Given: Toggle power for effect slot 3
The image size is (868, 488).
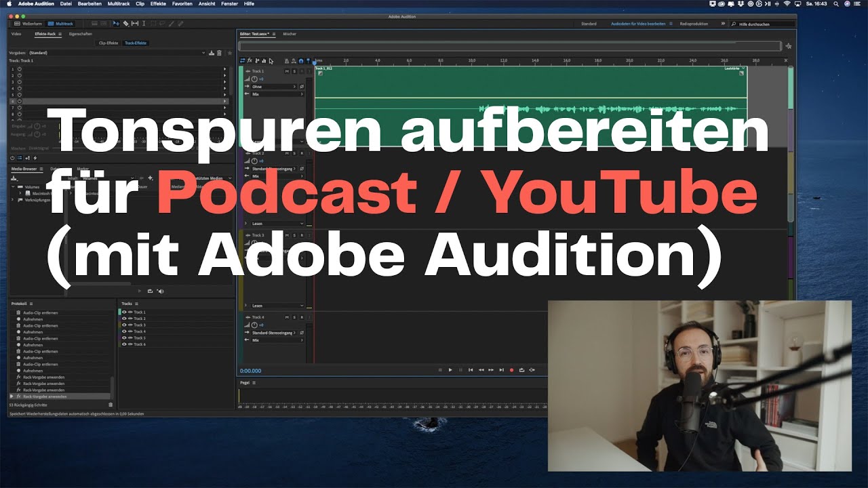Looking at the screenshot, I should coord(20,82).
